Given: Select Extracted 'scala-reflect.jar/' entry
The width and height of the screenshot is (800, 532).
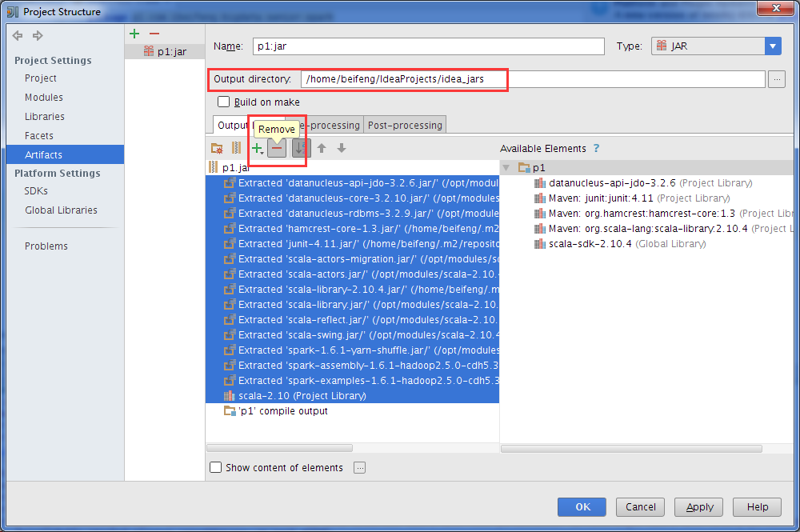Looking at the screenshot, I should (x=352, y=320).
